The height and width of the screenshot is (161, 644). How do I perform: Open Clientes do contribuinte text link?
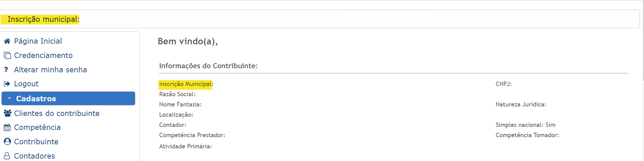click(x=57, y=113)
